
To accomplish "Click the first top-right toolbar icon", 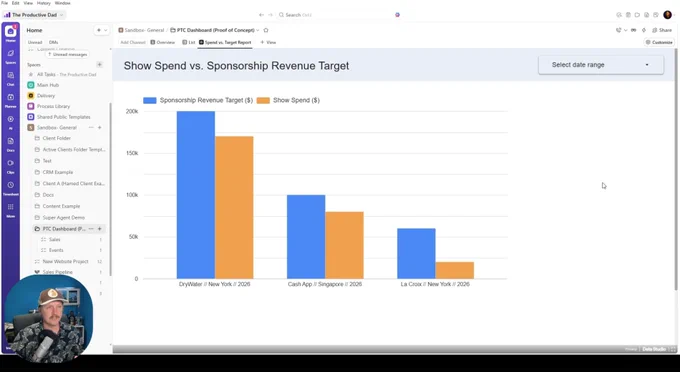I will point(619,15).
